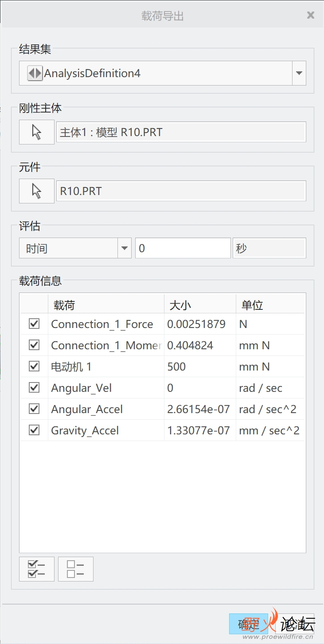Click the 0.00251879 value cell

[x=200, y=324]
